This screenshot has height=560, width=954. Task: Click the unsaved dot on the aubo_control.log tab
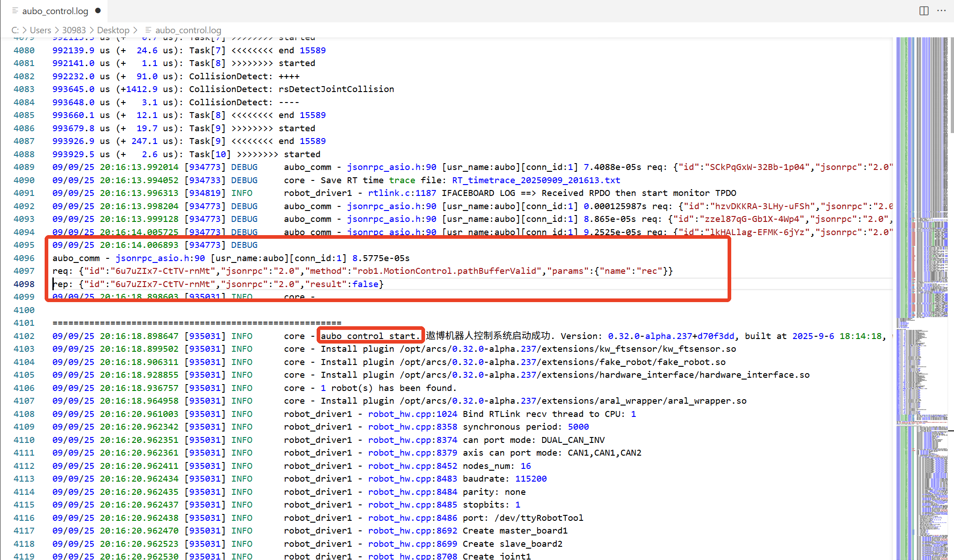[98, 10]
